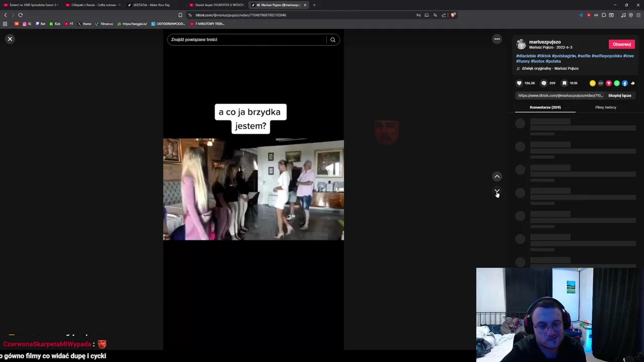Close the Mariusz Pujszo browser tab
This screenshot has width=644, height=362.
(305, 5)
